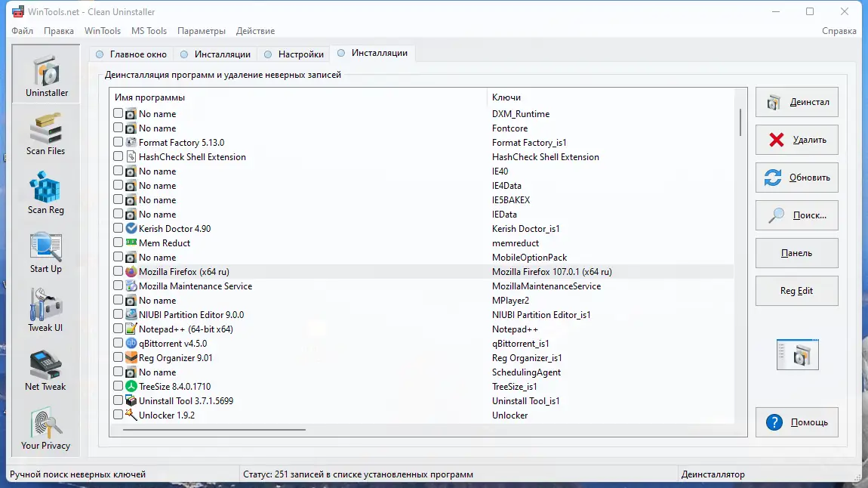Open the Your Privacy tool
This screenshot has height=488, width=868.
pyautogui.click(x=46, y=428)
